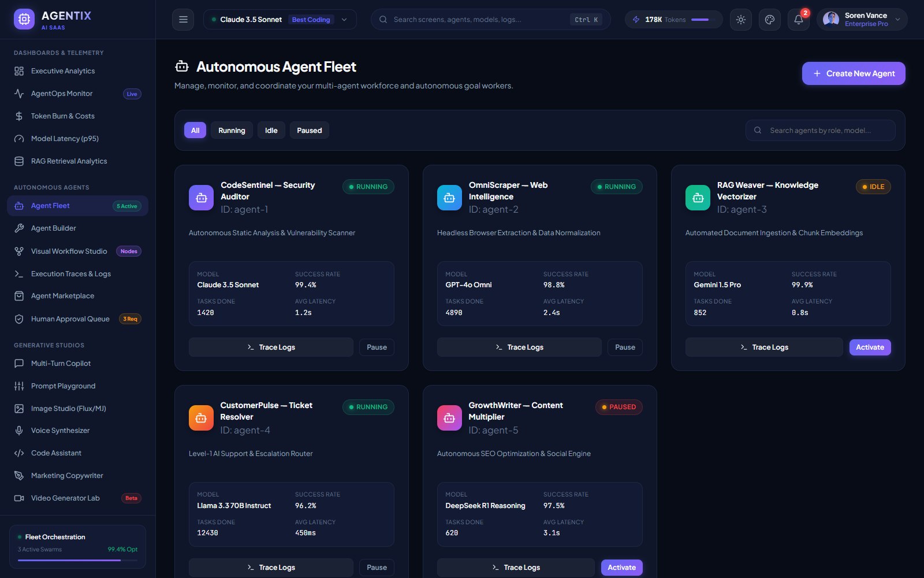Click the GrowthWriter agent robot icon
Viewport: 924px width, 578px height.
click(x=449, y=418)
